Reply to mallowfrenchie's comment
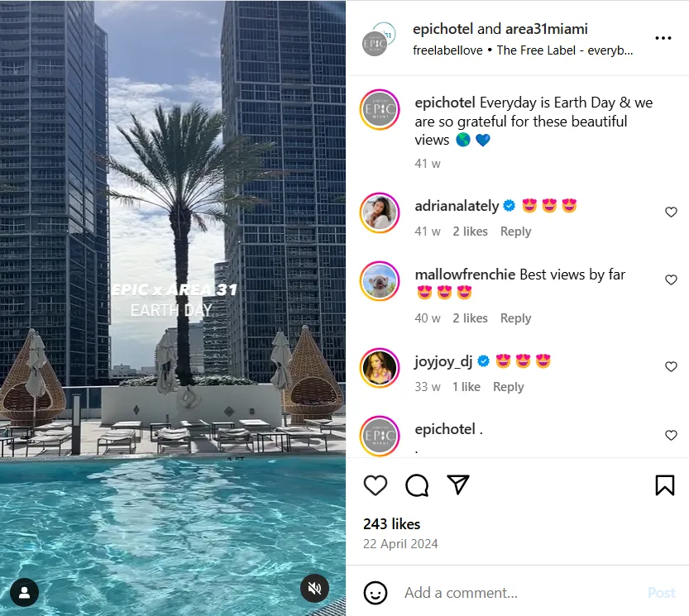Viewport: 689px width, 616px height. [515, 318]
